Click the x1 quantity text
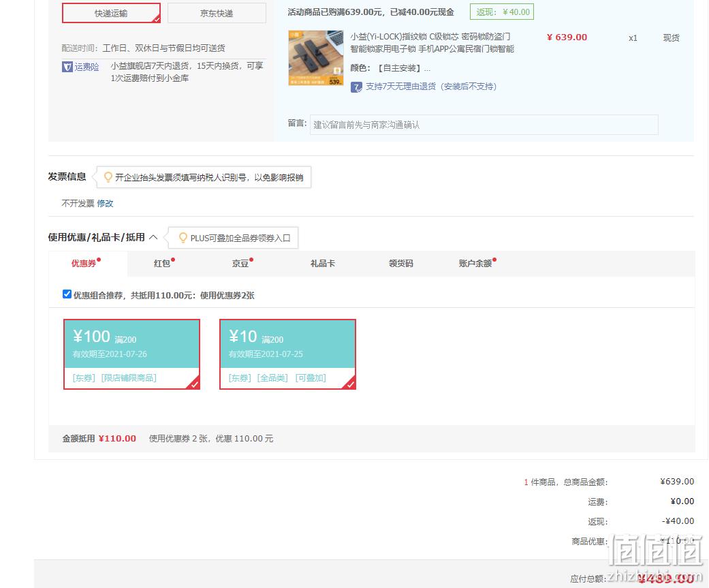The image size is (709, 588). pyautogui.click(x=633, y=38)
